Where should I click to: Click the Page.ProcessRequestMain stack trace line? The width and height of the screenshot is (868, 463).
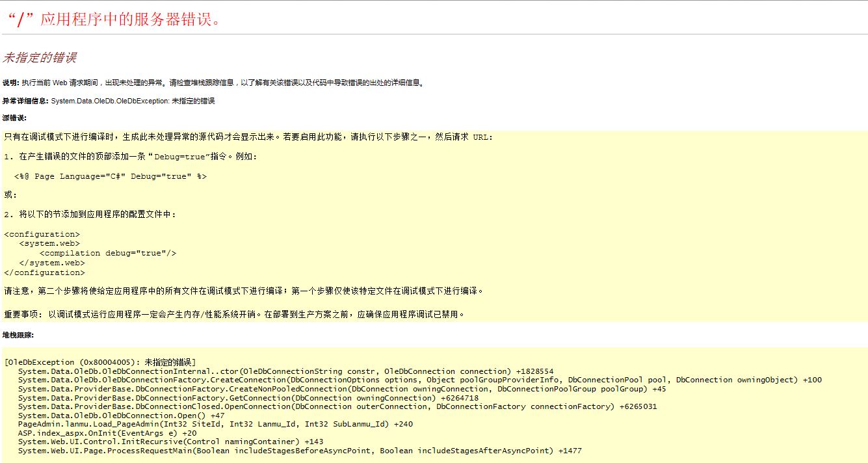[x=299, y=451]
